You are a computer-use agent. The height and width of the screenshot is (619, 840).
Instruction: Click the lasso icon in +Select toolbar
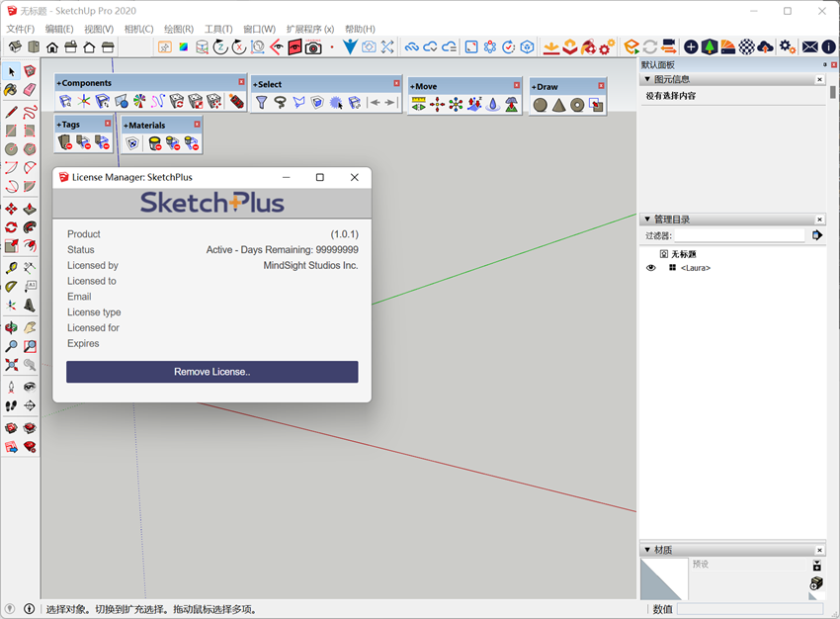pyautogui.click(x=281, y=102)
